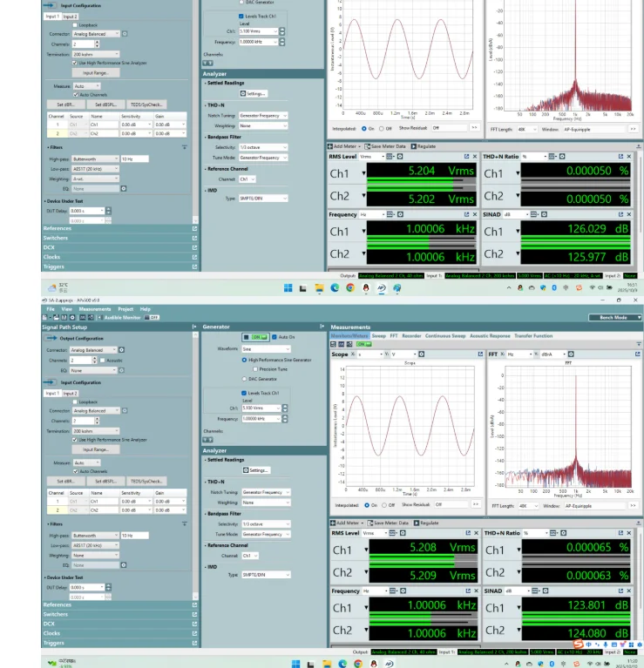The height and width of the screenshot is (668, 644).
Task: Click the third view icon under Monitors/Meters tab
Action: 349,344
